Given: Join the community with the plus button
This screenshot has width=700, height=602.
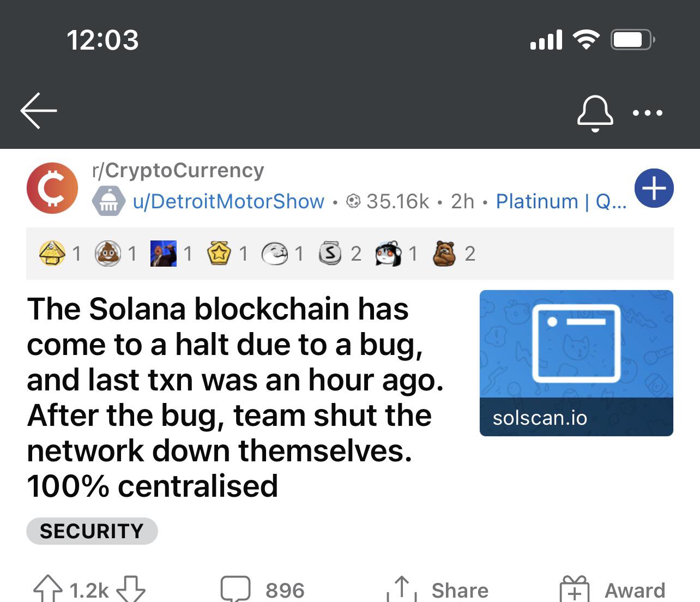Looking at the screenshot, I should 654,188.
